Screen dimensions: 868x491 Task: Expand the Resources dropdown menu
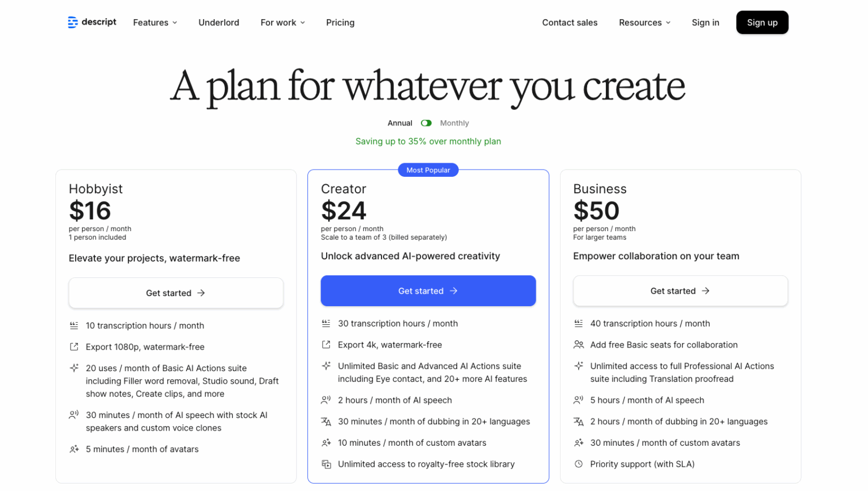pyautogui.click(x=645, y=23)
